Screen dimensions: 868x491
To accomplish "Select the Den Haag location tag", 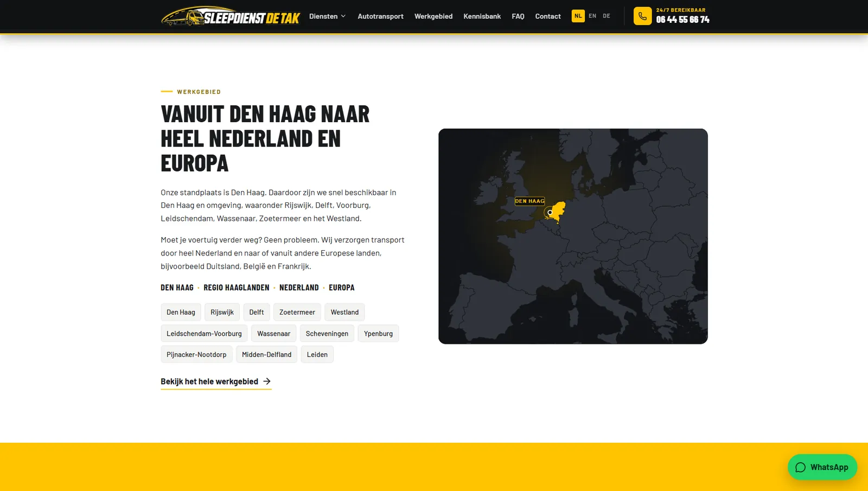I will (181, 312).
